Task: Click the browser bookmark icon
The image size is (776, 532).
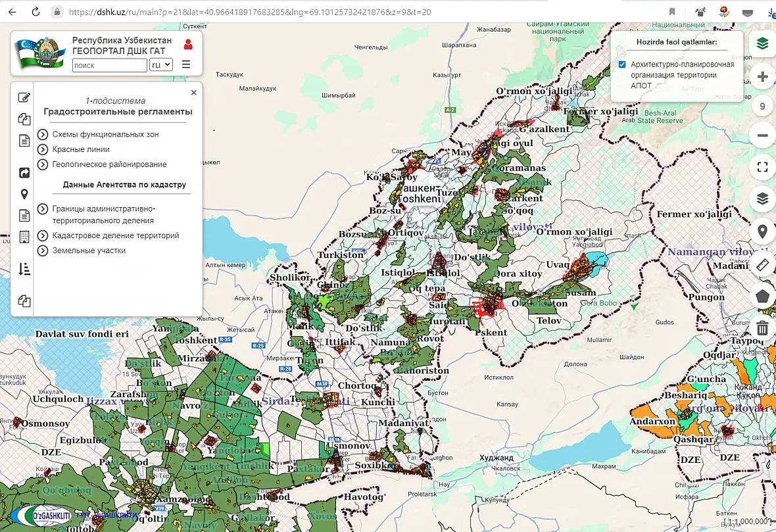Action: pos(672,12)
